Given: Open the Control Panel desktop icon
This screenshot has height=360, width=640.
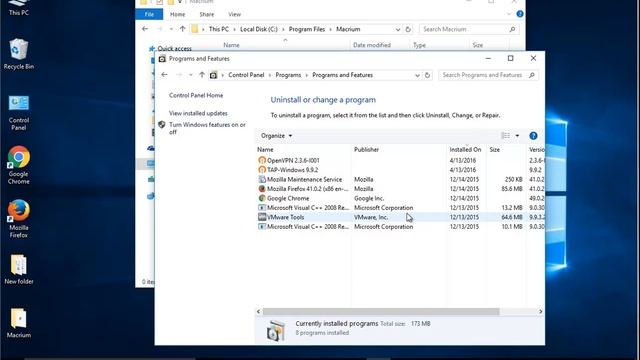Looking at the screenshot, I should click(18, 113).
